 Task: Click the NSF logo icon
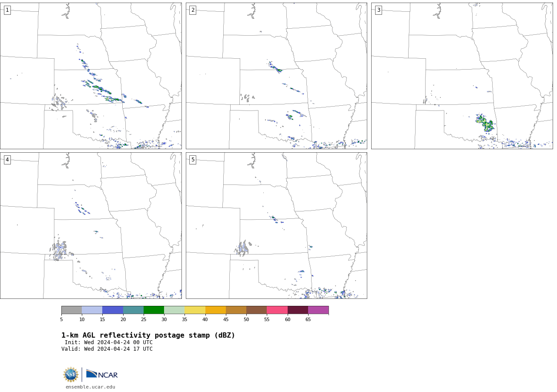[71, 375]
